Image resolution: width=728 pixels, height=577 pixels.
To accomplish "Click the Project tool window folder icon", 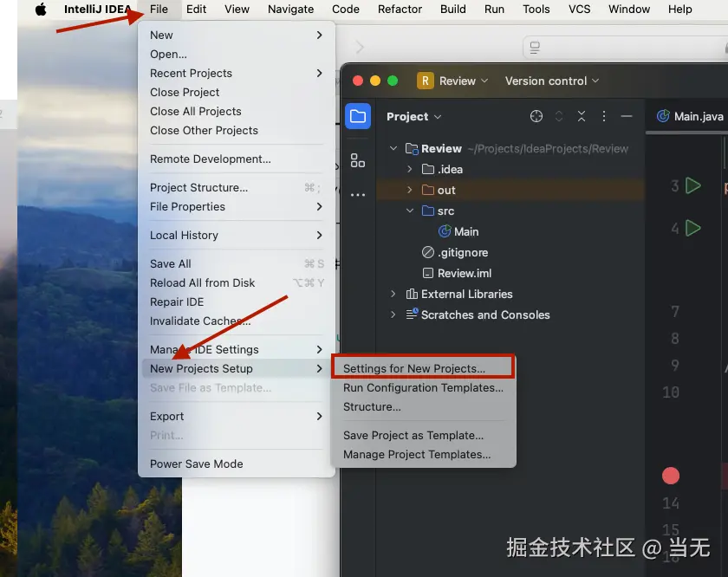I will (x=357, y=116).
